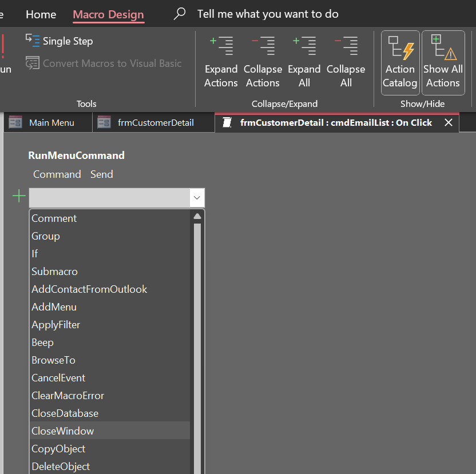Click the Convert Macros icon
The height and width of the screenshot is (474, 476).
click(x=33, y=63)
